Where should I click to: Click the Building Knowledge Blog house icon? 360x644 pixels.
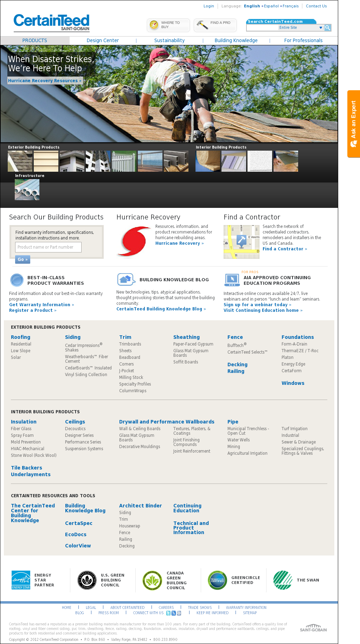[x=126, y=280]
